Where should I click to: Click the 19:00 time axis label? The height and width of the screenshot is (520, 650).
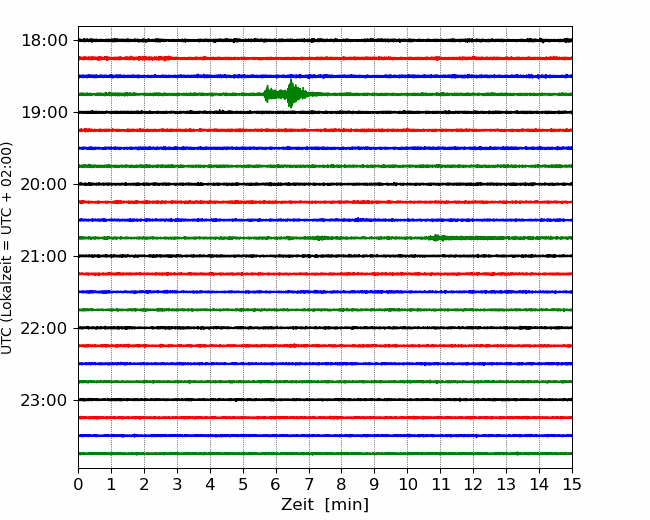pyautogui.click(x=44, y=112)
